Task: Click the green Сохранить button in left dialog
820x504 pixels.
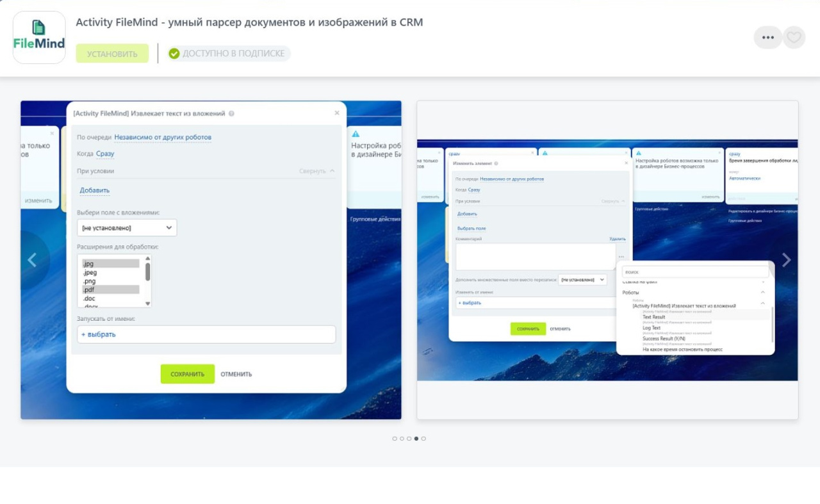Action: point(187,374)
